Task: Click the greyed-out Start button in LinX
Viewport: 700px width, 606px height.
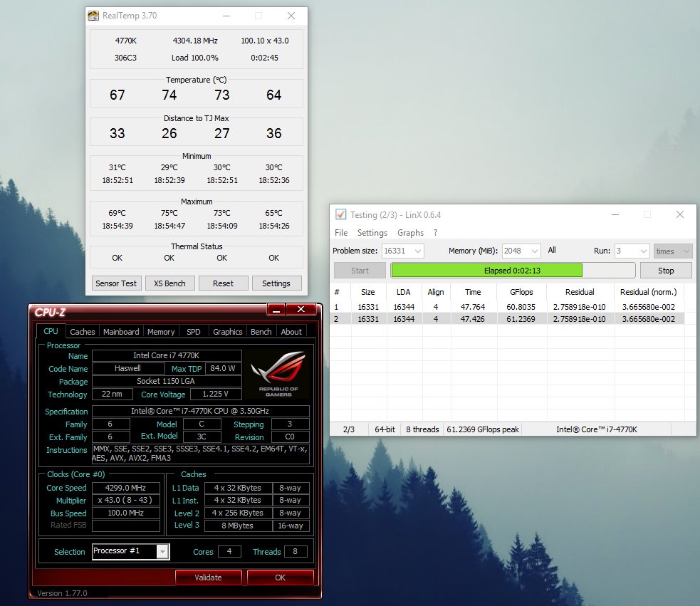Action: coord(360,271)
